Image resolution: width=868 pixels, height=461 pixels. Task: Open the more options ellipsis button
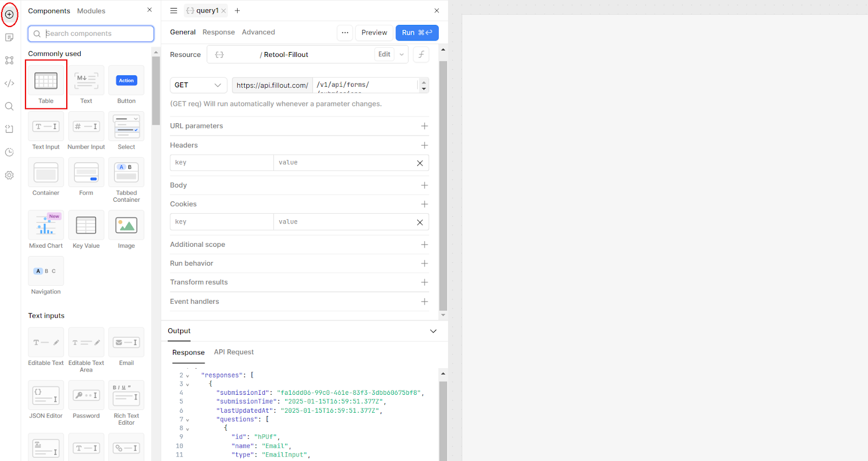point(345,33)
